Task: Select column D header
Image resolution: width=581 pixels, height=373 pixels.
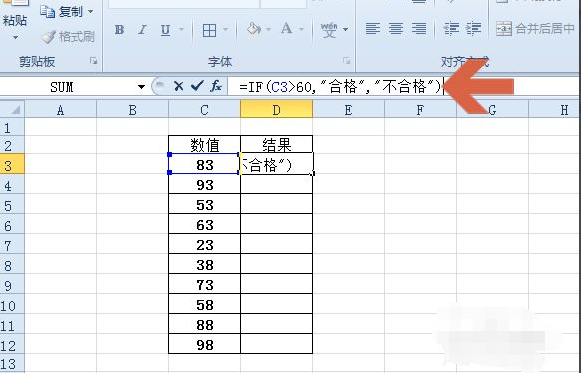Action: pyautogui.click(x=276, y=110)
